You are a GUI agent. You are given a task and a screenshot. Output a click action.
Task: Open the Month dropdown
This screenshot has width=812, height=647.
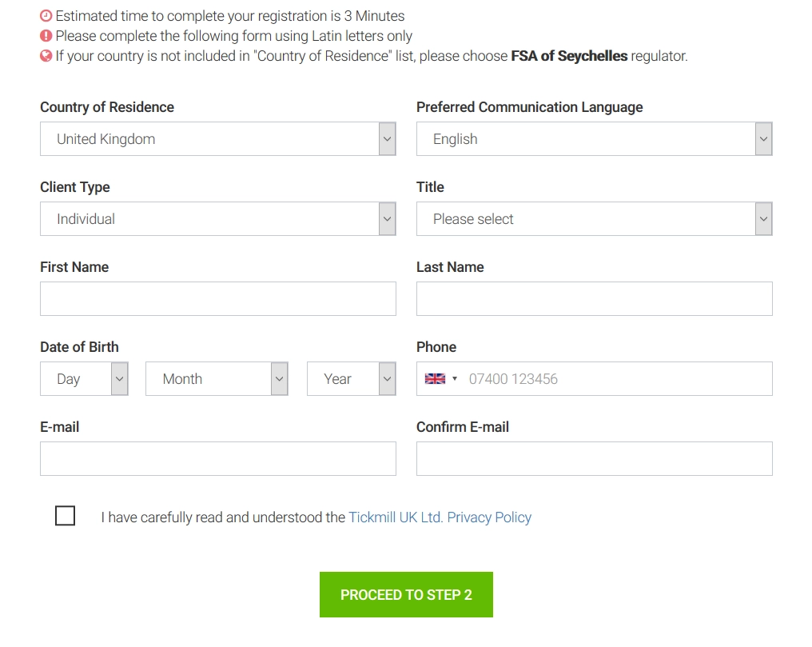(x=278, y=378)
